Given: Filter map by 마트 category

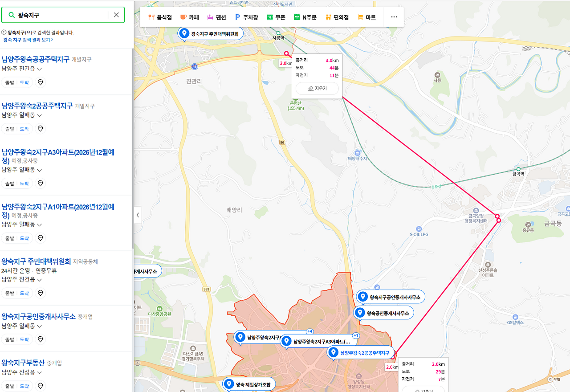Looking at the screenshot, I should point(366,17).
